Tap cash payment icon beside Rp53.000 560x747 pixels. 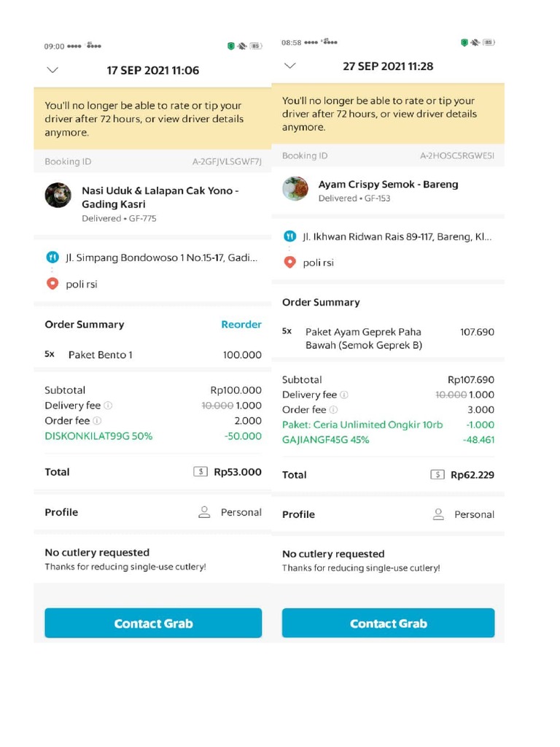pyautogui.click(x=201, y=472)
